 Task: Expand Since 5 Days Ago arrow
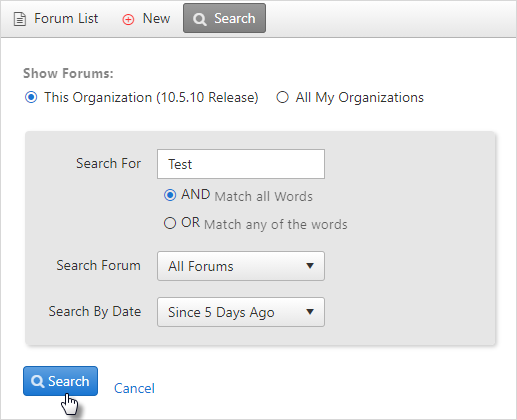tap(310, 312)
